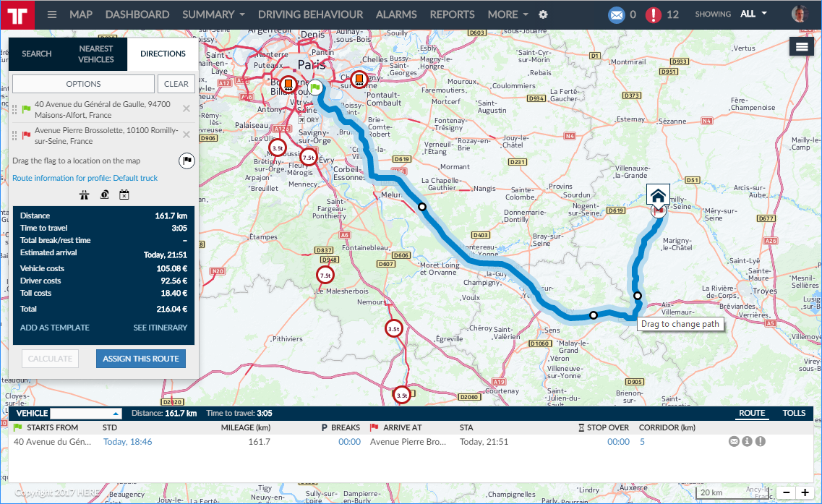
Task: Open the Driving Behaviour menu
Action: tap(310, 14)
